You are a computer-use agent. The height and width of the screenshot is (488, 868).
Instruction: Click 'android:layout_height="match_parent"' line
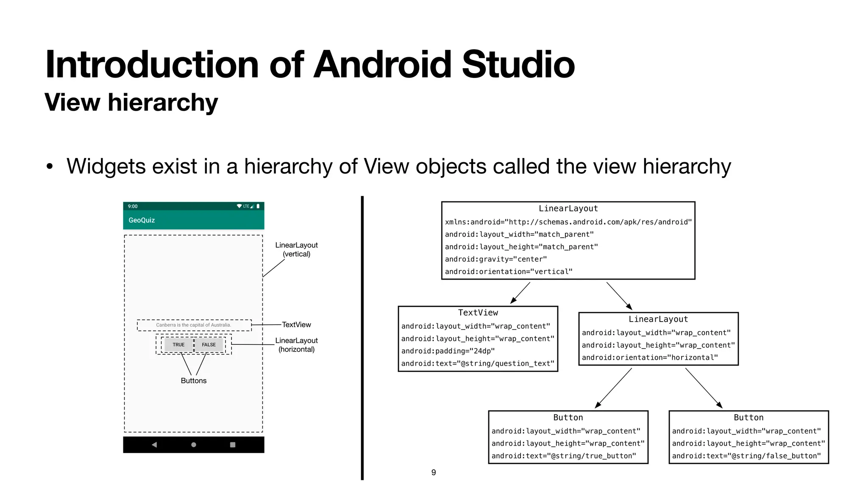(521, 247)
